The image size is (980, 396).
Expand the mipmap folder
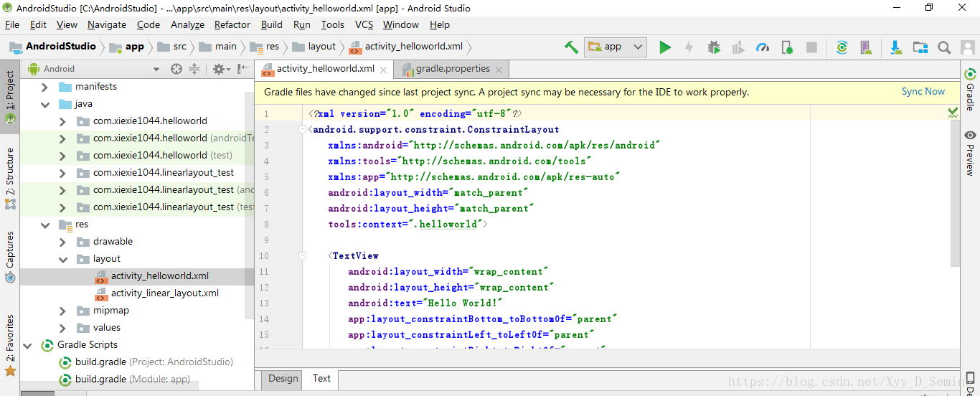tap(62, 311)
